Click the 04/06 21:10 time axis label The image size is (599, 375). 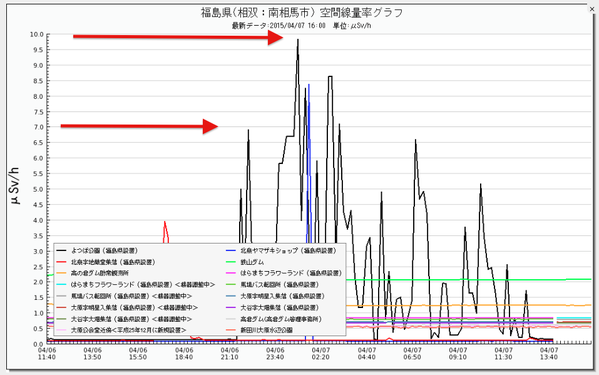pyautogui.click(x=229, y=354)
